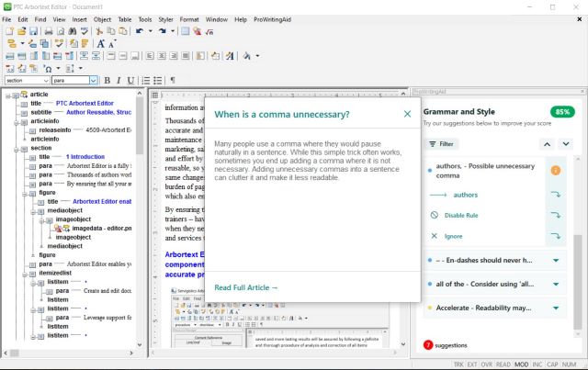Image resolution: width=588 pixels, height=370 pixels.
Task: Open the File menu
Action: [x=6, y=19]
